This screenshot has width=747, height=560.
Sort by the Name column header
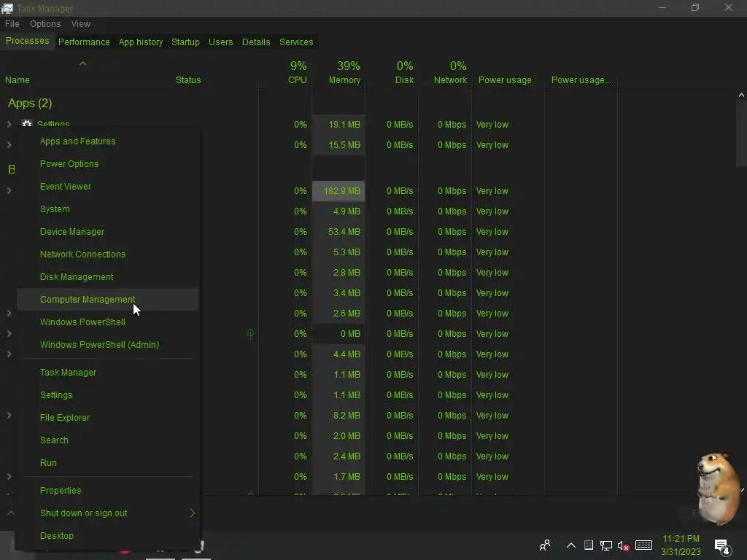[18, 80]
